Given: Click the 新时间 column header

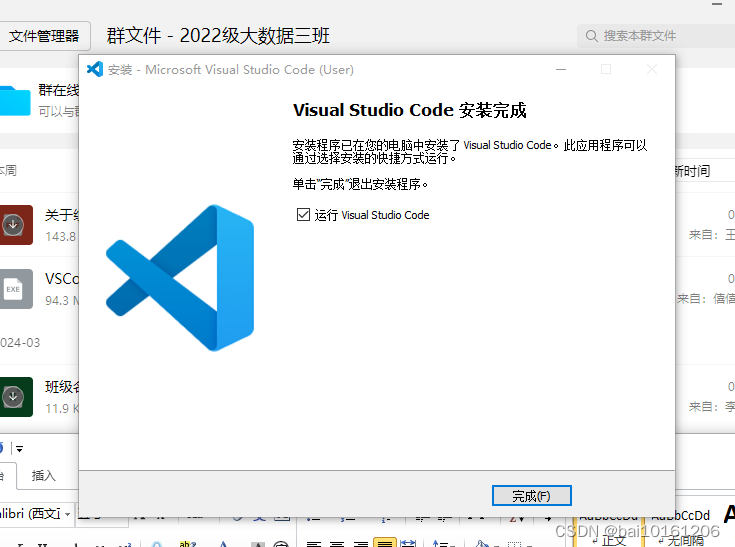Looking at the screenshot, I should [692, 171].
